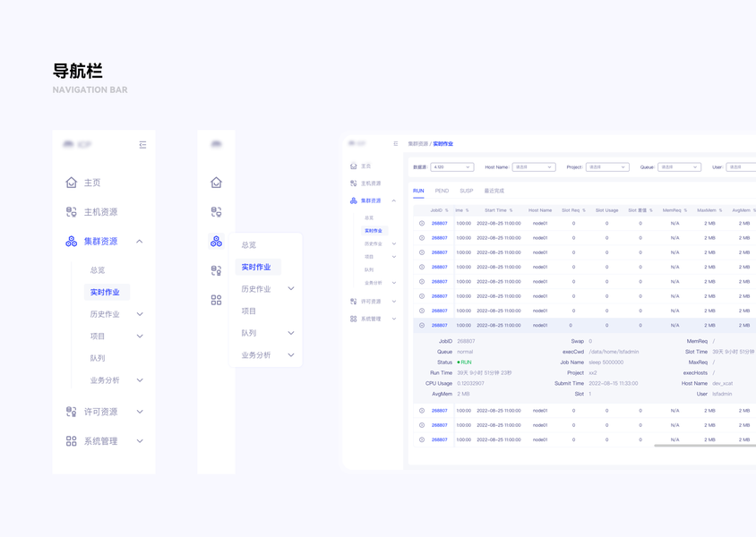Click the execCwd value /data/home/lsfadmin

click(614, 352)
